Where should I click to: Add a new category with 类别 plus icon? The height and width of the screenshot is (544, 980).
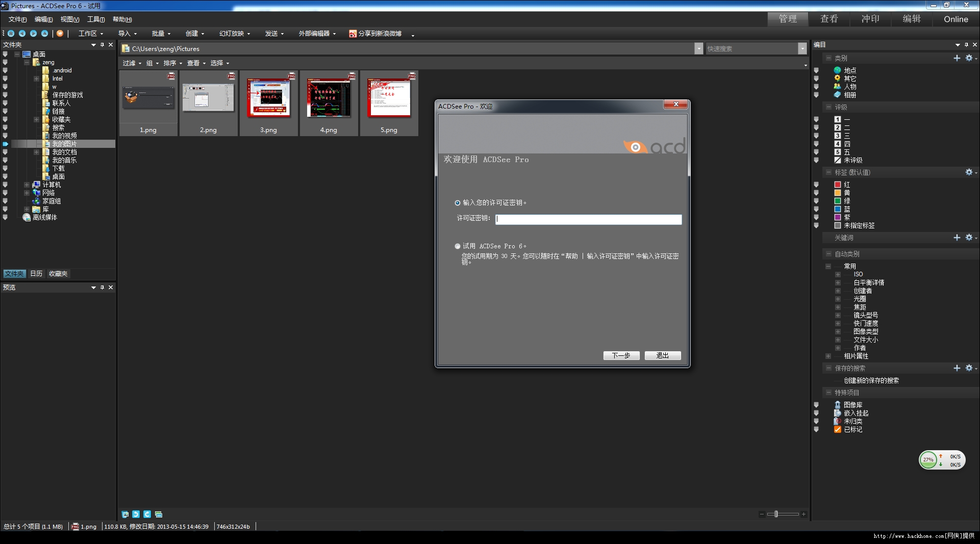pos(957,58)
